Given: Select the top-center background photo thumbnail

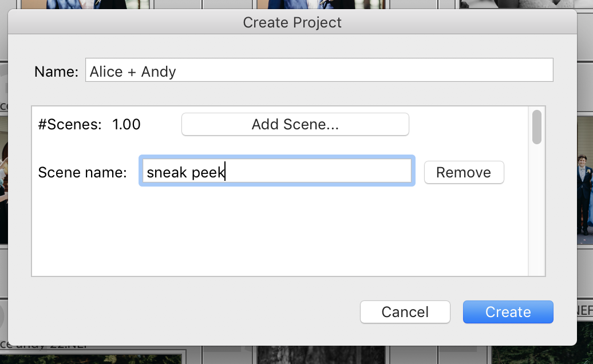Looking at the screenshot, I should [x=321, y=5].
